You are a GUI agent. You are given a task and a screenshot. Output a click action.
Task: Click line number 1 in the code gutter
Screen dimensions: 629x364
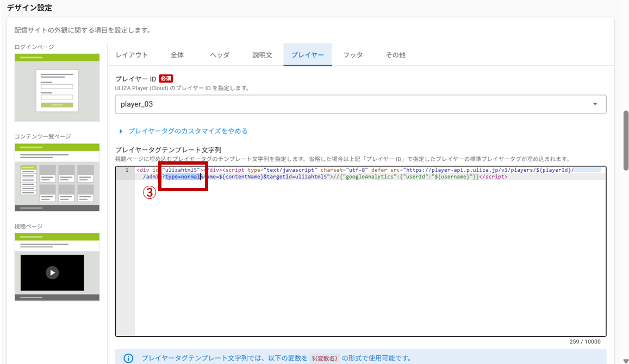coord(127,170)
